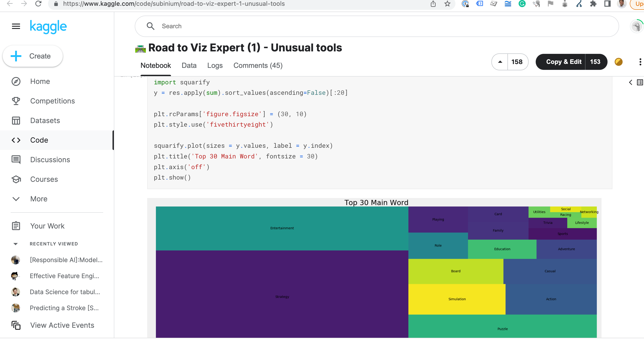Screen dimensions: 644x340
Task: Open the table of contents panel
Action: point(640,82)
